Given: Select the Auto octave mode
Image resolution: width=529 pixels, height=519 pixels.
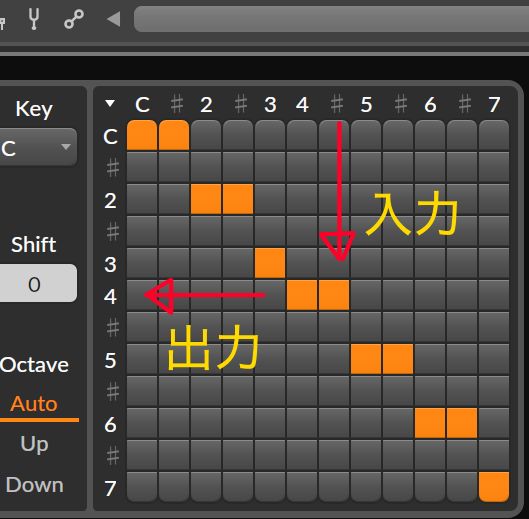Looking at the screenshot, I should [34, 404].
